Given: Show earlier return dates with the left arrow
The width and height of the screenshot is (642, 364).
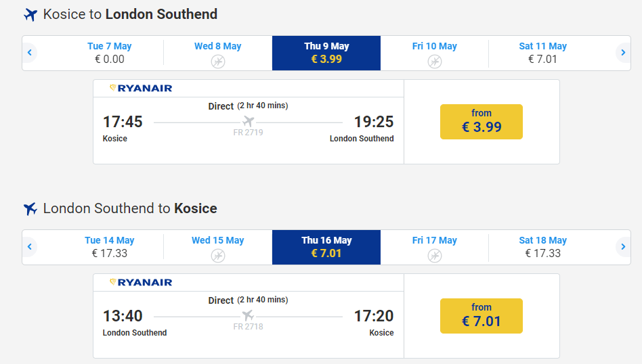Looking at the screenshot, I should point(30,247).
